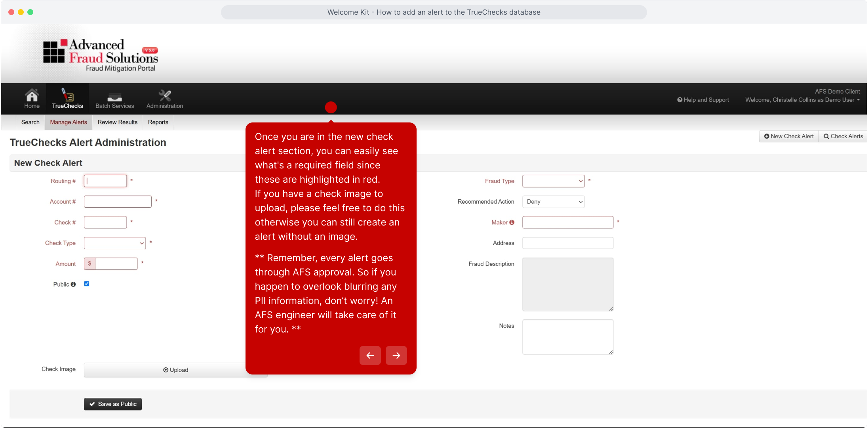Click the Save as Public button

[x=113, y=404]
